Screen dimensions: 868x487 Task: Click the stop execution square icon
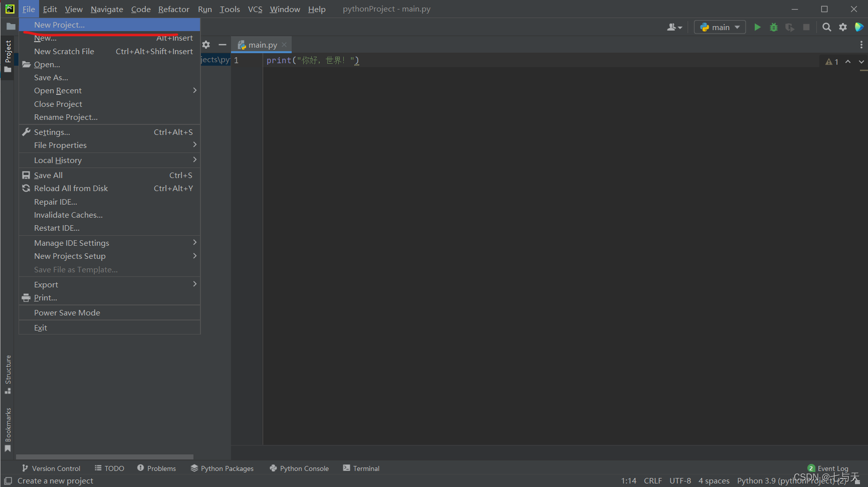[x=806, y=27]
